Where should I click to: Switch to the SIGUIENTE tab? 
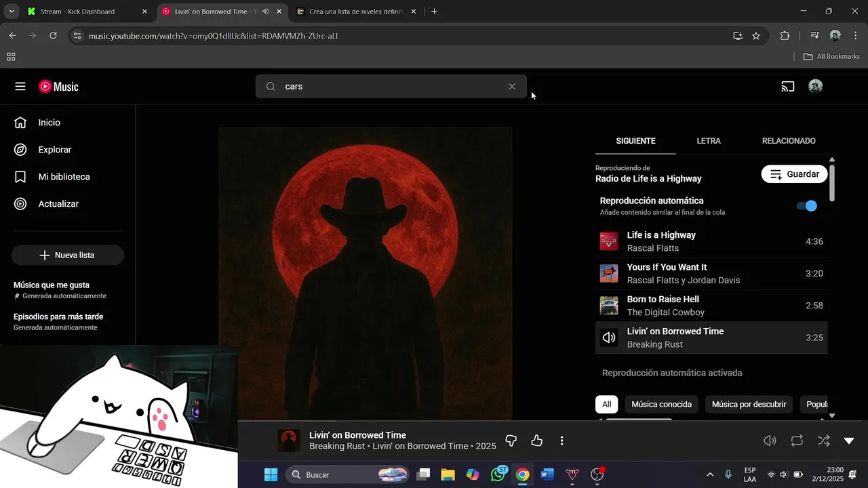pyautogui.click(x=635, y=141)
